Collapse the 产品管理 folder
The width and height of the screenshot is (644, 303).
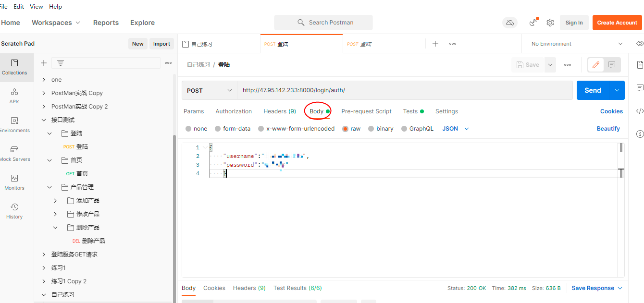coord(50,187)
